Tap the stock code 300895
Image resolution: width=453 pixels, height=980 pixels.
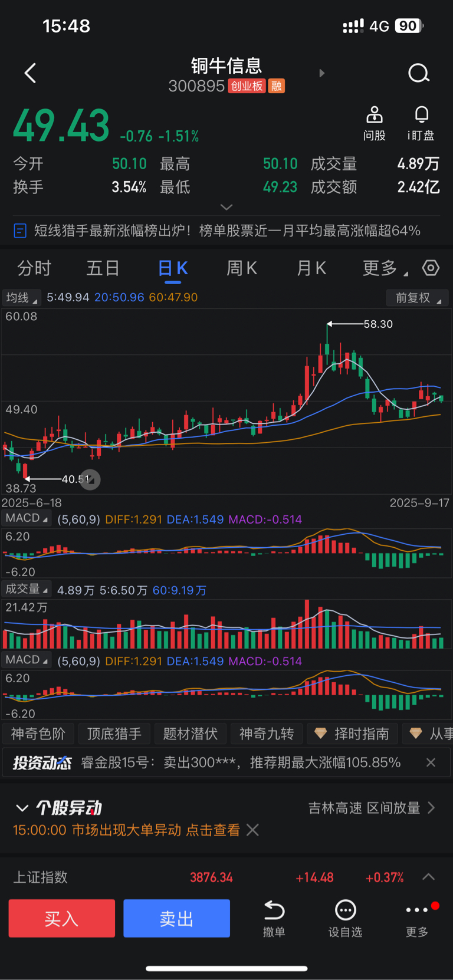(x=196, y=86)
